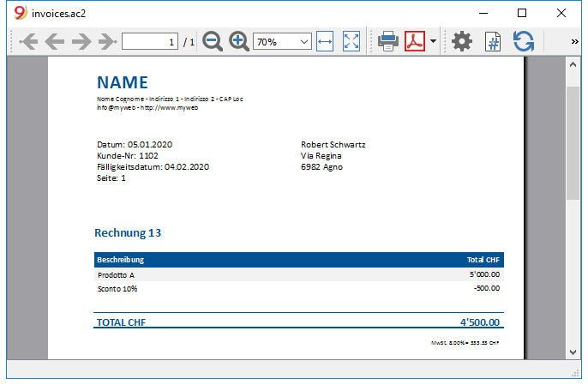Go to the first page arrow
588x385 pixels.
[x=28, y=41]
